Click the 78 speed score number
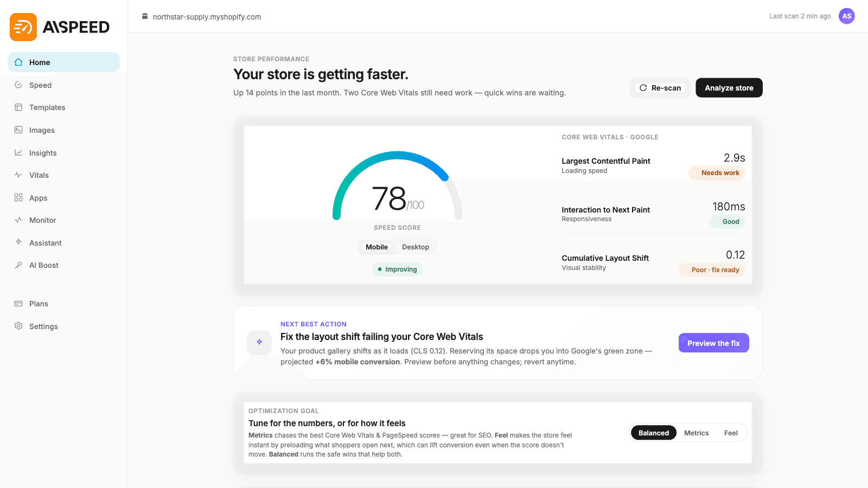 tap(389, 198)
